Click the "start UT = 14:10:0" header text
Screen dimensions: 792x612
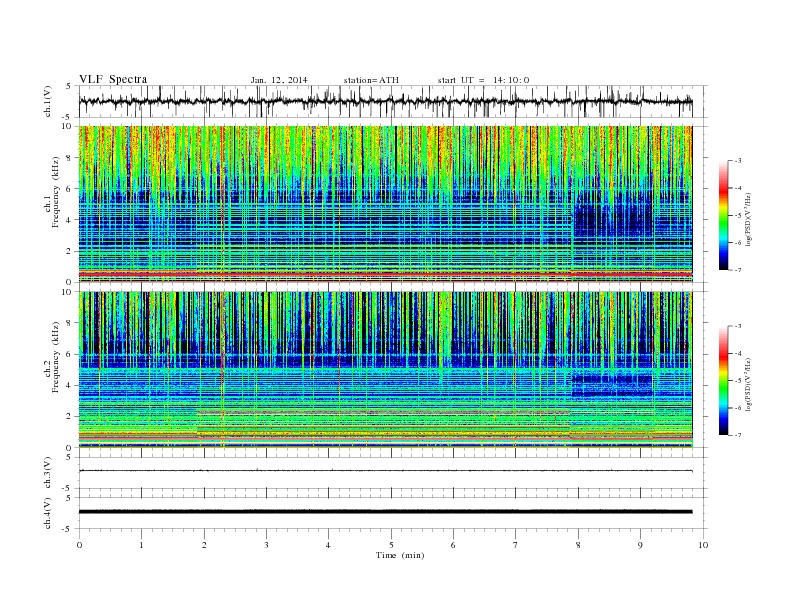tap(483, 80)
